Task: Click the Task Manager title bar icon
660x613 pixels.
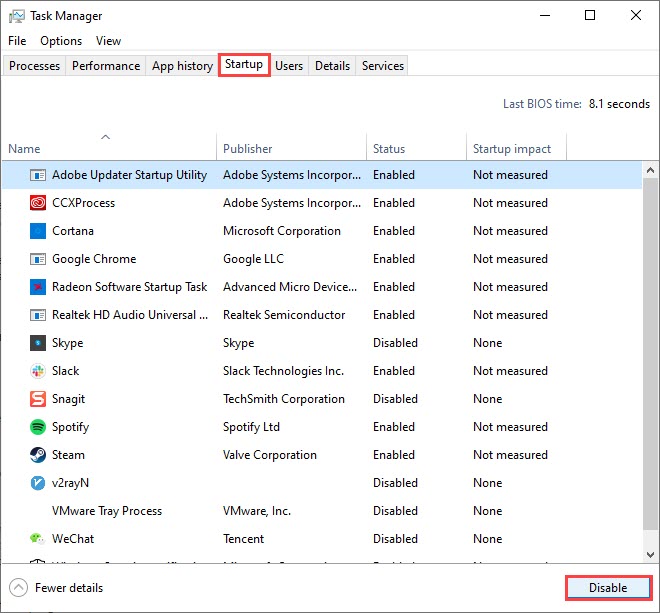Action: [x=17, y=16]
